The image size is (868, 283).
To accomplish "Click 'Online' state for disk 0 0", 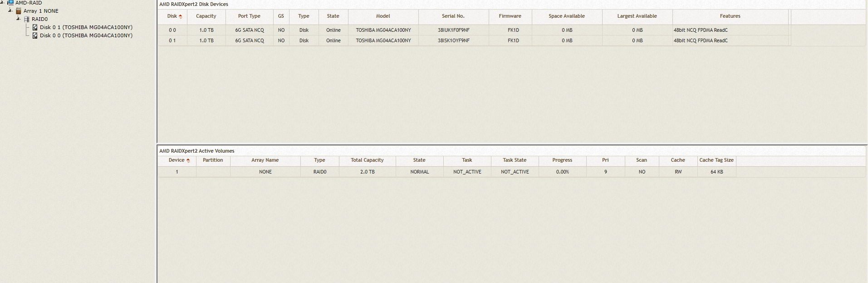I will pyautogui.click(x=333, y=30).
